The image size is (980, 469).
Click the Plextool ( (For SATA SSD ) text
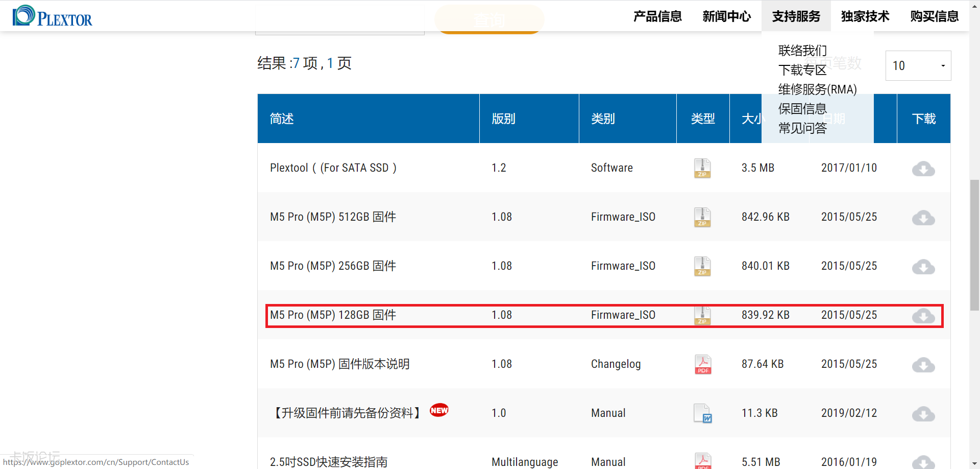333,168
